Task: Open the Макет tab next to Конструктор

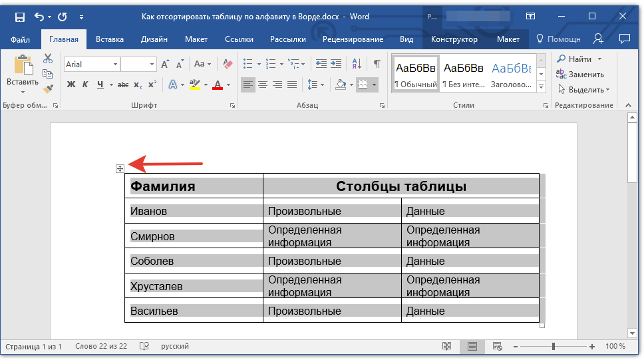Action: pos(508,39)
